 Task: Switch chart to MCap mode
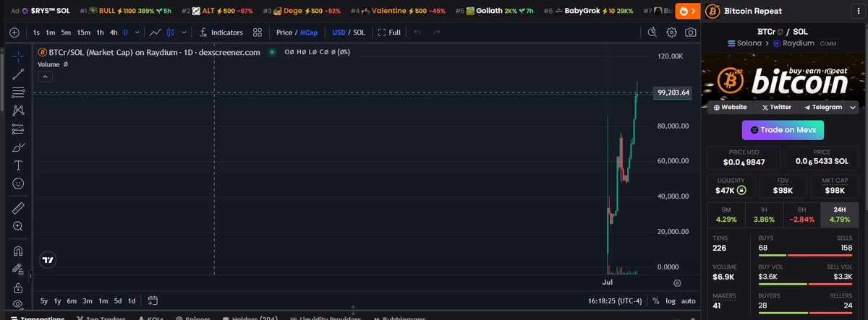309,33
